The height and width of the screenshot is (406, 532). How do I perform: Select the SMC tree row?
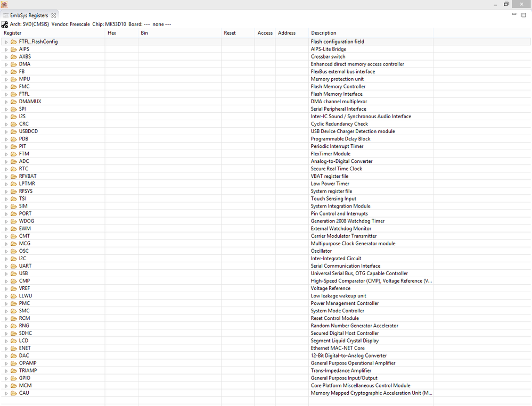coord(266,311)
